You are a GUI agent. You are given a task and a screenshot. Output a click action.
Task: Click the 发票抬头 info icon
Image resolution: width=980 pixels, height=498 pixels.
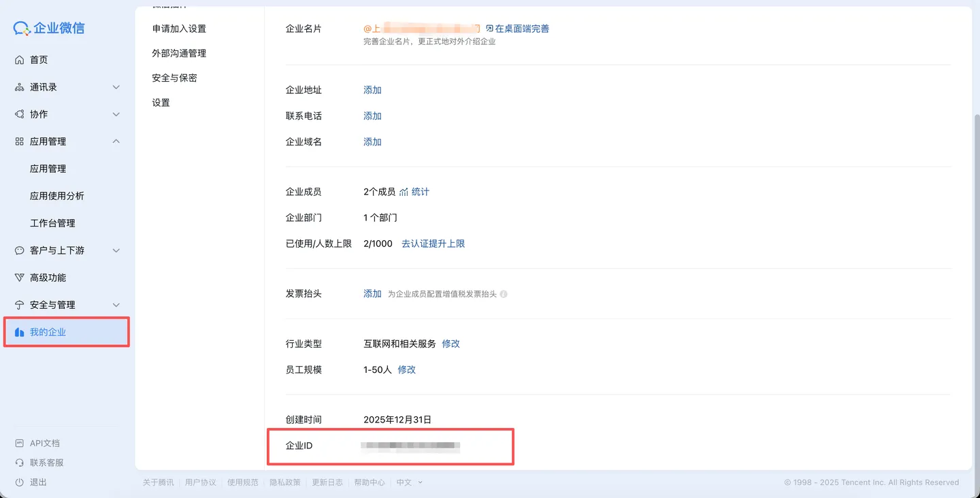pyautogui.click(x=504, y=295)
